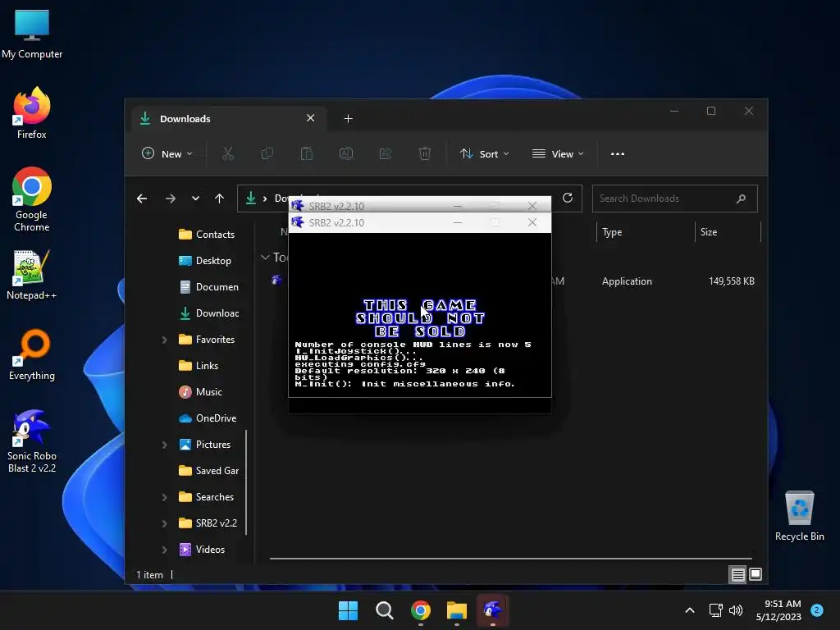840x630 pixels.
Task: Open recent locations dropdown arrow
Action: 195,199
